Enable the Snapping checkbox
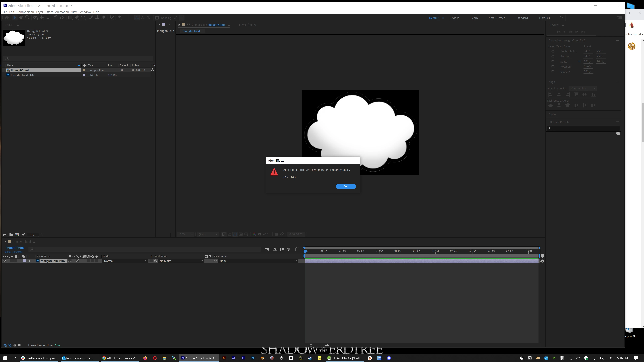This screenshot has height=362, width=644. point(157,18)
